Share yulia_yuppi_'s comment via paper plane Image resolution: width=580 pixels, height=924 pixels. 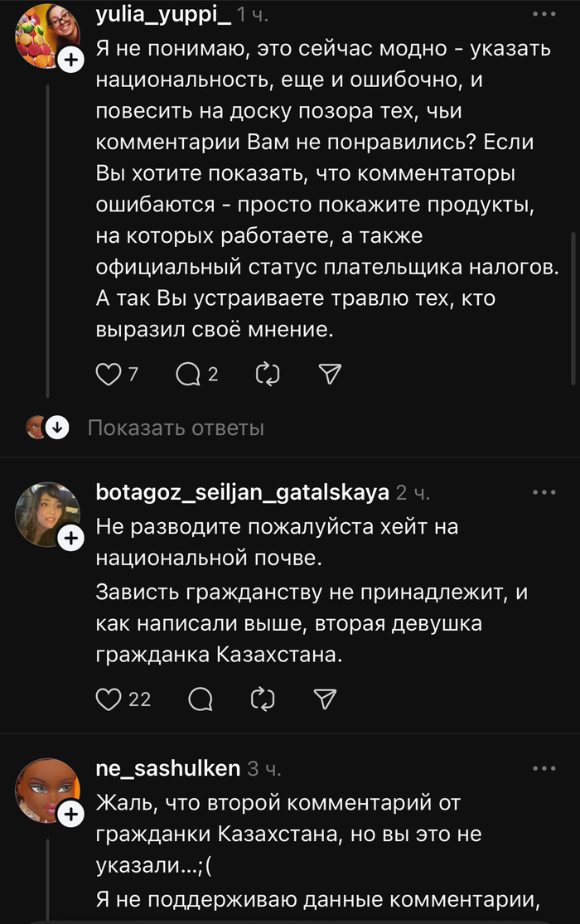[x=330, y=375]
